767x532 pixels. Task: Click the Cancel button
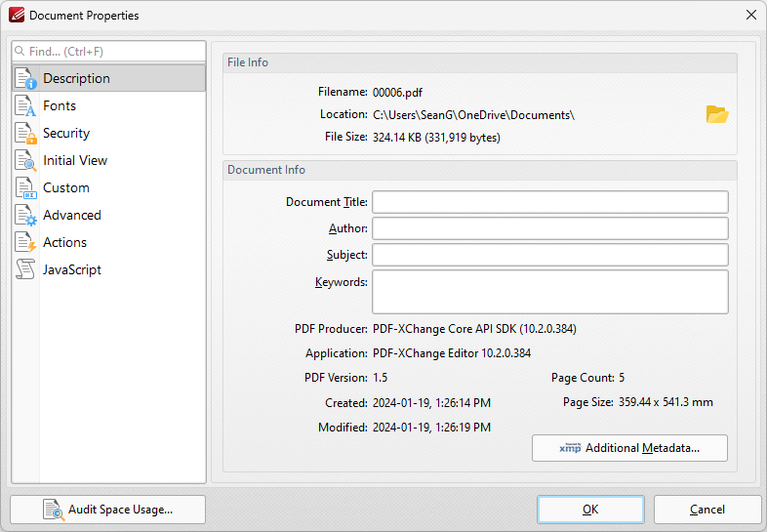707,510
